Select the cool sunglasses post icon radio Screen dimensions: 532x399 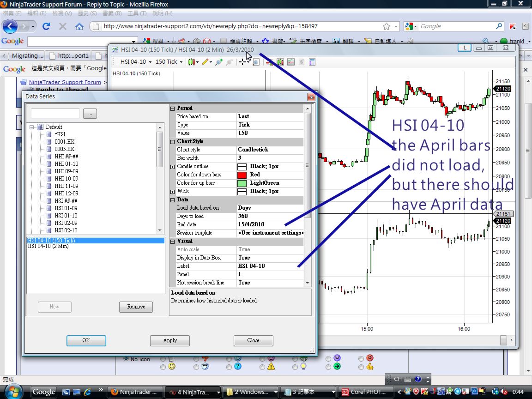pos(196,367)
